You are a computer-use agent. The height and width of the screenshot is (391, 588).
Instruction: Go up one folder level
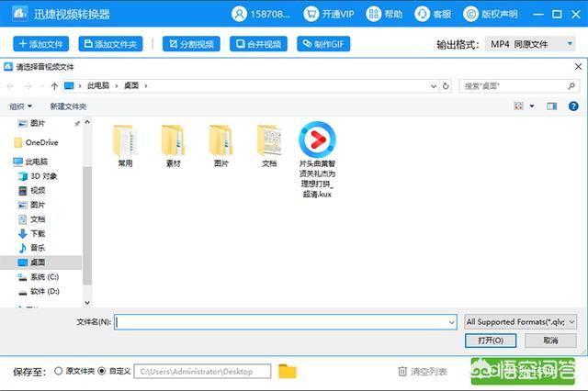(54, 86)
